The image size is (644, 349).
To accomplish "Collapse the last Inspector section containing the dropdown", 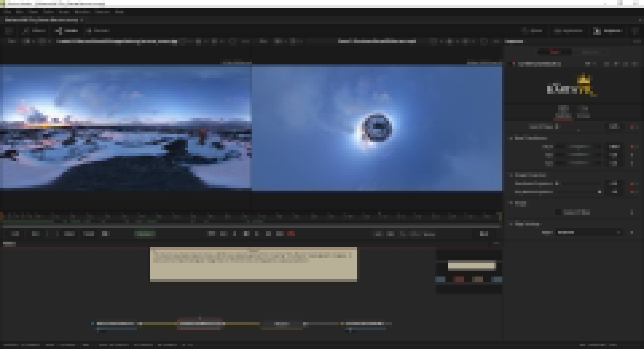I will (512, 224).
